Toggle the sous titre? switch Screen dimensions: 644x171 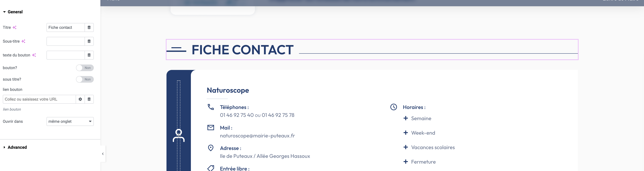pos(85,79)
